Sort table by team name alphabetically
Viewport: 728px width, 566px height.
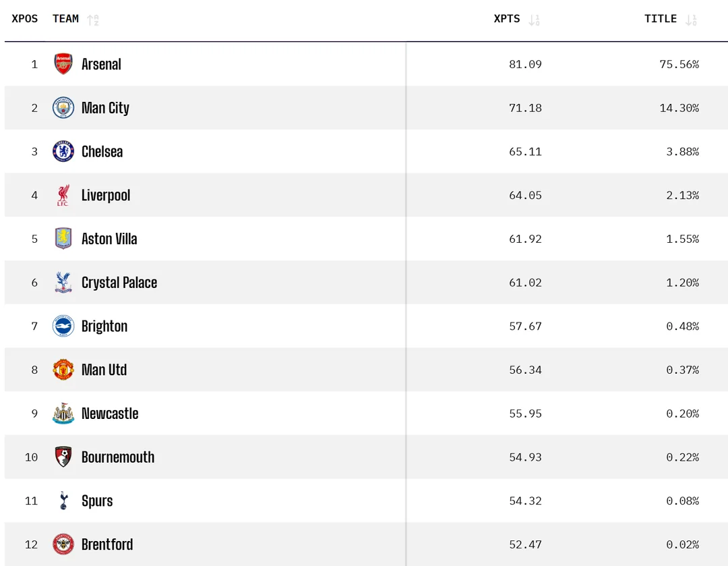pyautogui.click(x=93, y=20)
